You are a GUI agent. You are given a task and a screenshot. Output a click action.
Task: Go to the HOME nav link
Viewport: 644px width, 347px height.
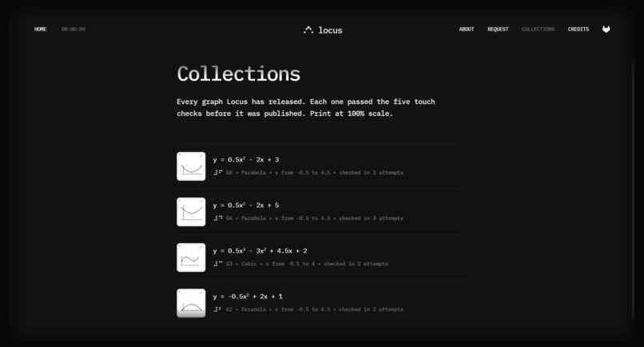point(40,30)
